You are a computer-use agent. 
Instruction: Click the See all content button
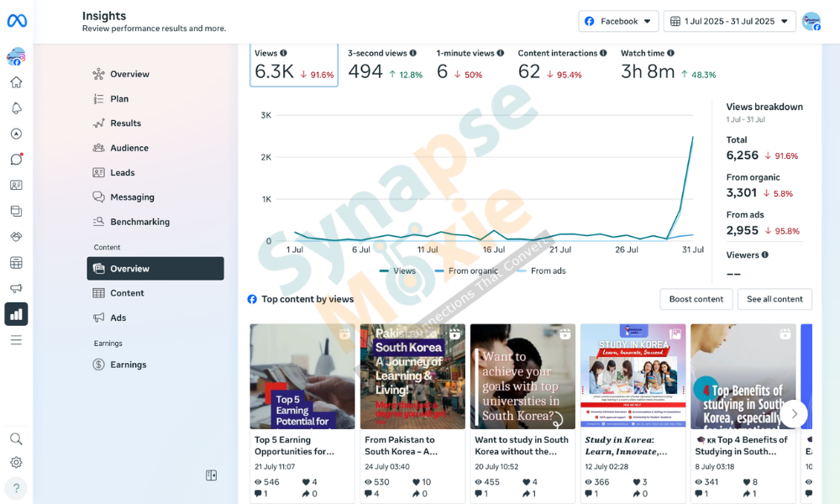click(x=774, y=299)
